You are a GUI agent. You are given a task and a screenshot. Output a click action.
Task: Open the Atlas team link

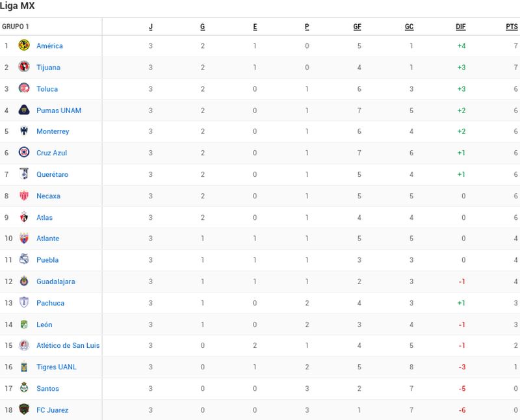point(44,218)
